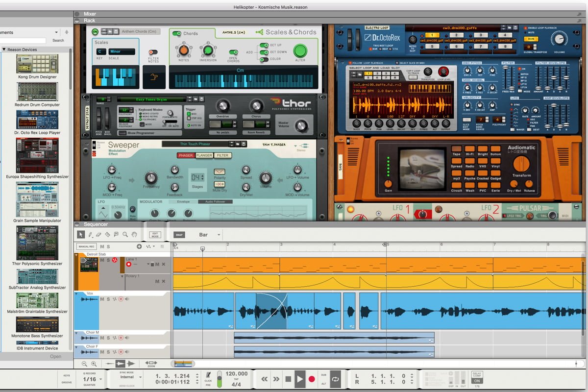Collapse the Choir F track
This screenshot has height=392, width=588.
76,346
